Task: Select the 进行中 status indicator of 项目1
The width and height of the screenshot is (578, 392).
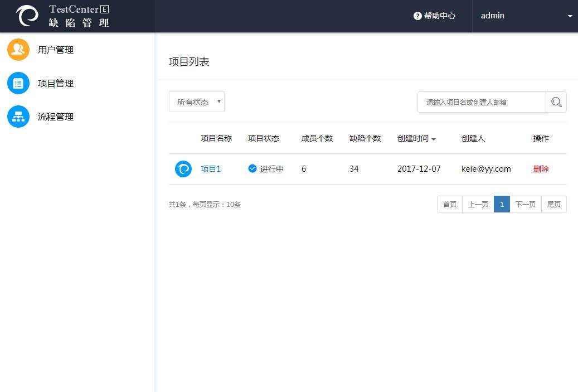Action: coord(271,168)
